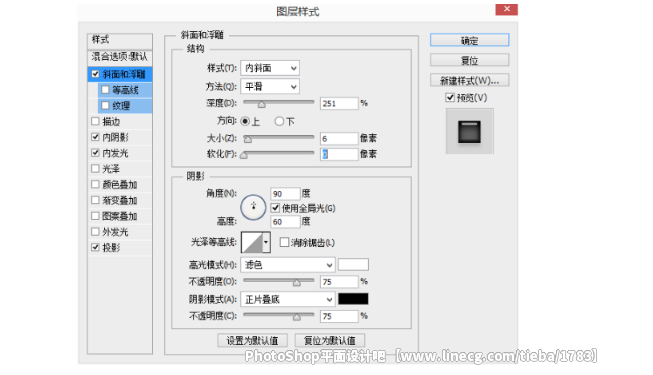Open the 渐变叠加 settings entry

point(120,200)
